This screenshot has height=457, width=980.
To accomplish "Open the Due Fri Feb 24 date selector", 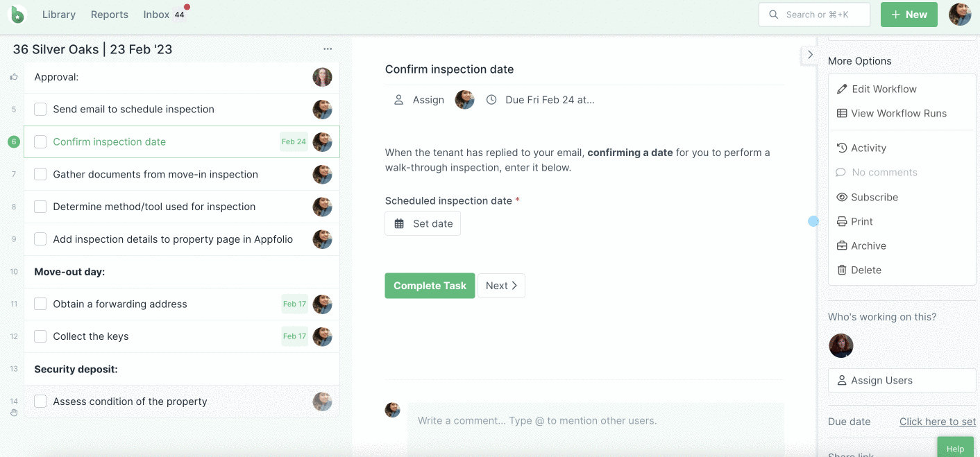I will click(x=541, y=100).
